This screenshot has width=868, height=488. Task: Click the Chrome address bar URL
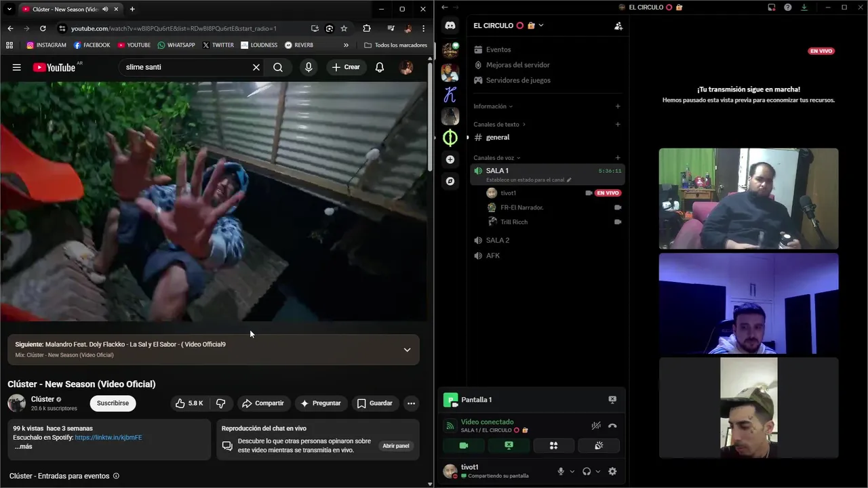point(174,28)
